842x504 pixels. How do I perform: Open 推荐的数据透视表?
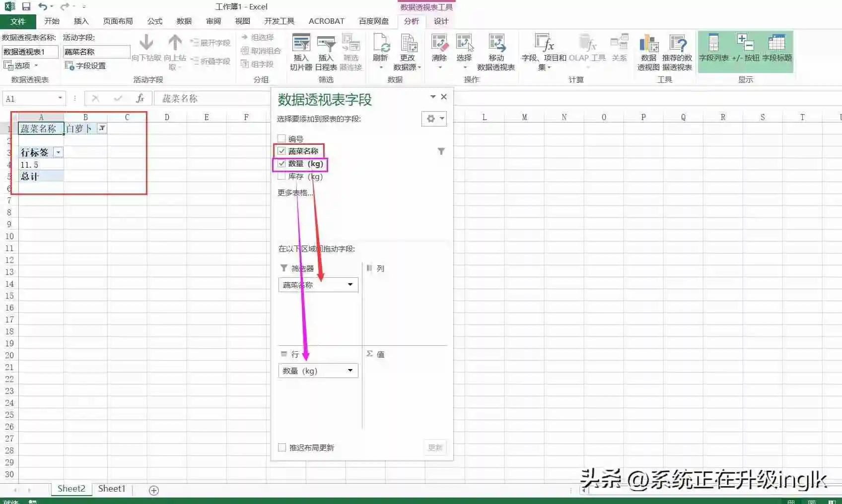tap(677, 53)
